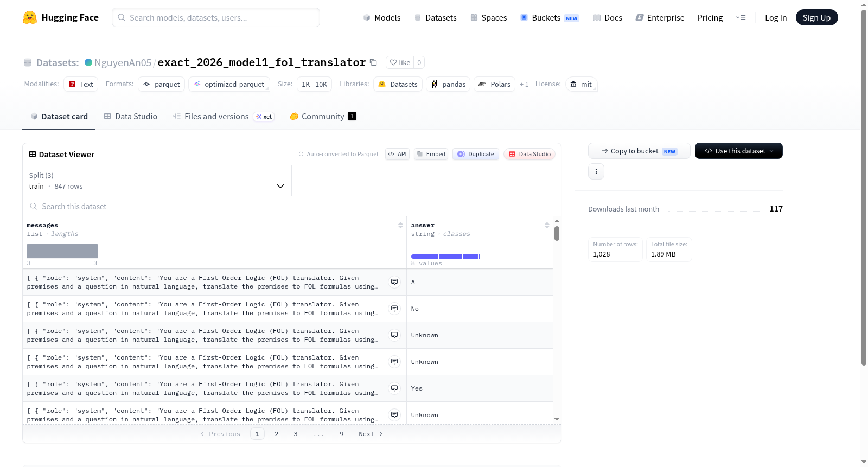Image resolution: width=868 pixels, height=467 pixels.
Task: Click the 1K - 10K size tag
Action: click(x=315, y=84)
